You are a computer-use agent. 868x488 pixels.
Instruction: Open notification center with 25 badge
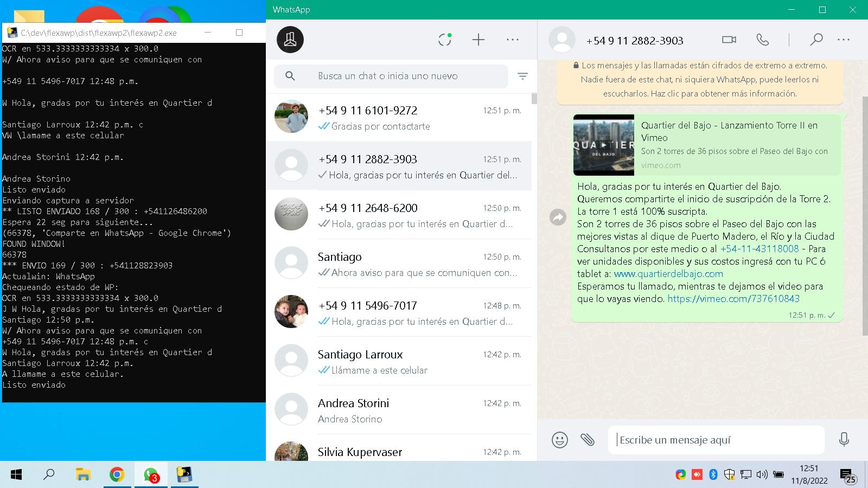click(847, 476)
